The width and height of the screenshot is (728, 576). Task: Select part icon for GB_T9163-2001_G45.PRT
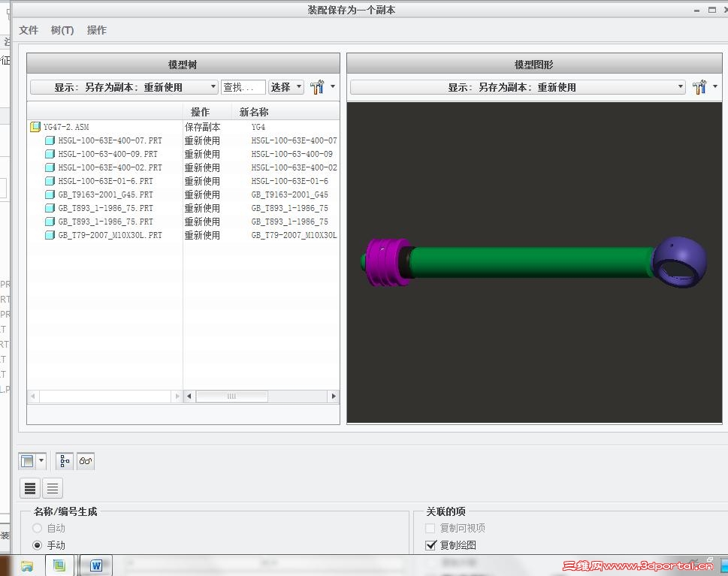[x=50, y=195]
